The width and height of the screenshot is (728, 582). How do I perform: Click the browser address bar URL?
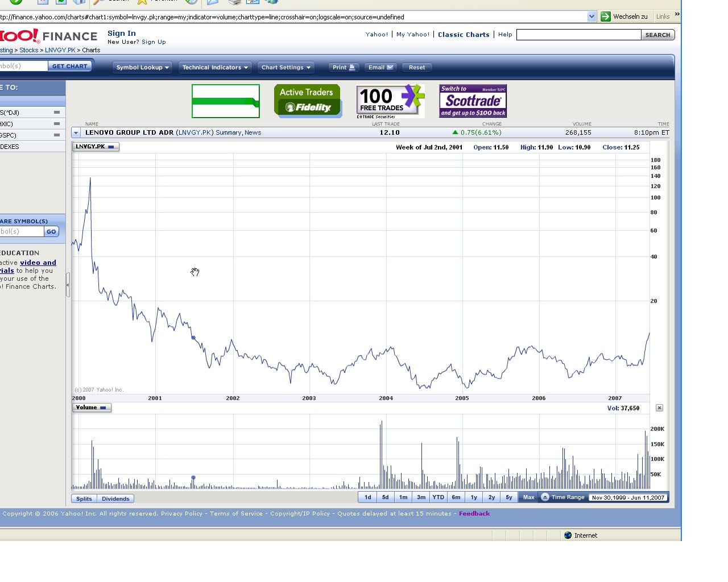202,17
